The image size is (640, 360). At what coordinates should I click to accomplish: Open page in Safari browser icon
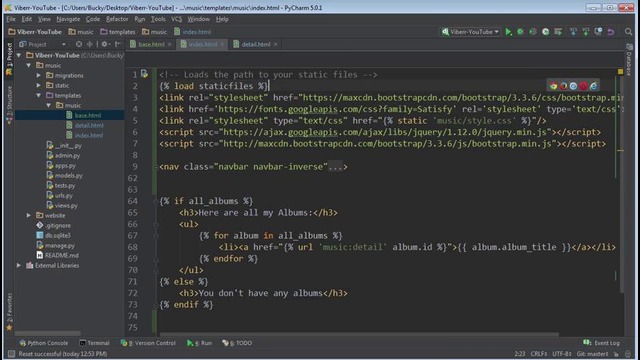(573, 86)
